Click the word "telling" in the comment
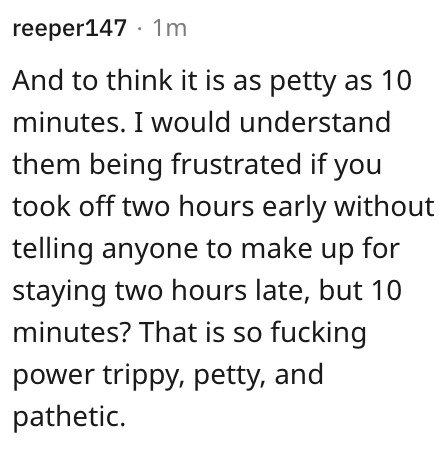 (53, 250)
